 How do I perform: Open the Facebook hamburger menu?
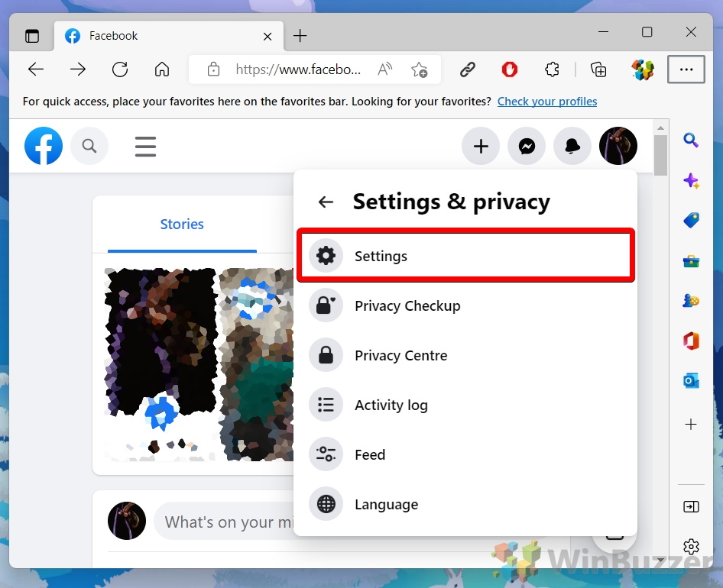tap(145, 147)
